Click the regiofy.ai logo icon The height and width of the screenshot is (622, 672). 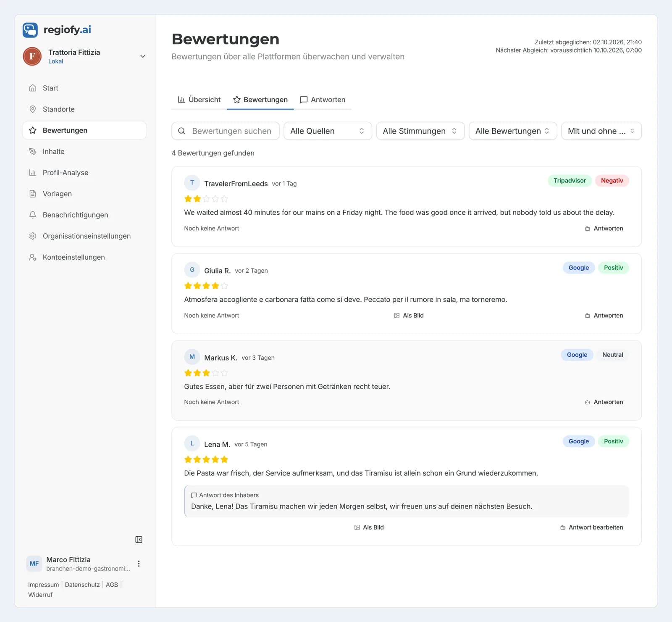click(x=30, y=30)
